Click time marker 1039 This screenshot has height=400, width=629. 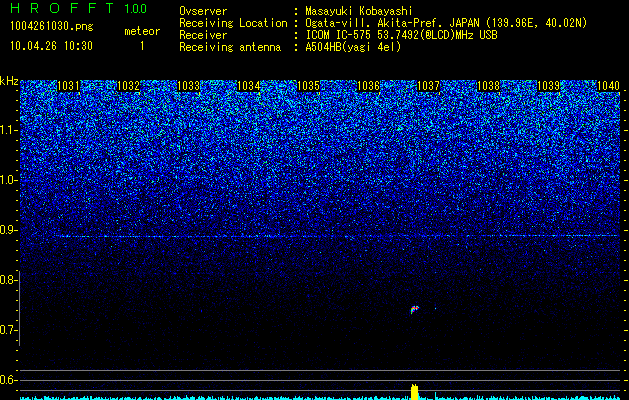tap(548, 86)
